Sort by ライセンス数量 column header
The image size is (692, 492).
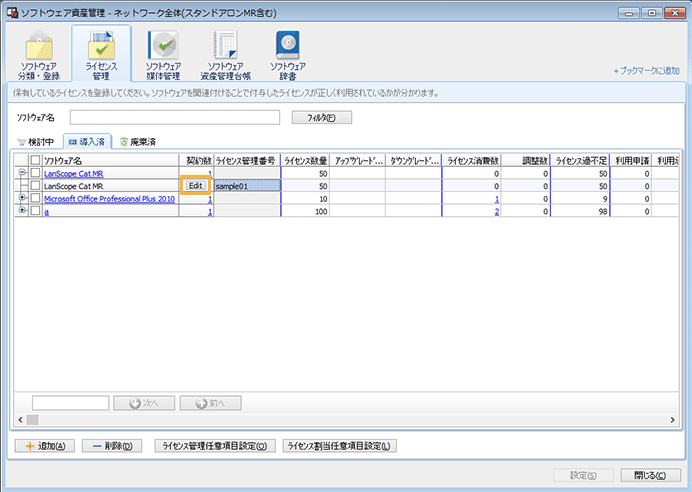tap(305, 161)
